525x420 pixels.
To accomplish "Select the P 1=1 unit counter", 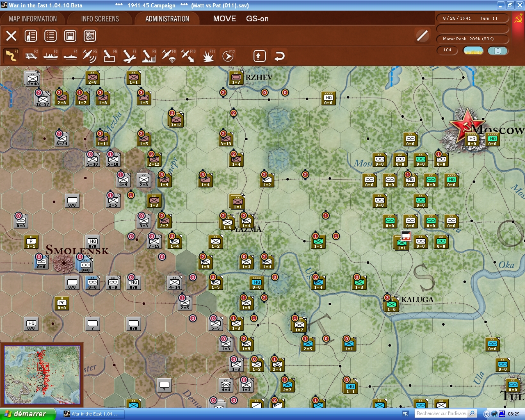I will tap(31, 242).
